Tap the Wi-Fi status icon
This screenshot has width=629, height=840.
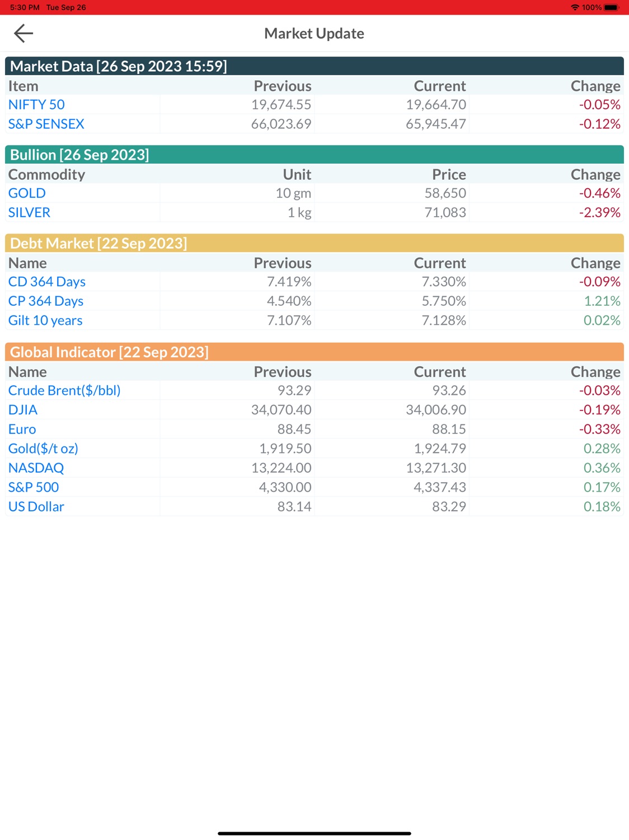pyautogui.click(x=575, y=7)
